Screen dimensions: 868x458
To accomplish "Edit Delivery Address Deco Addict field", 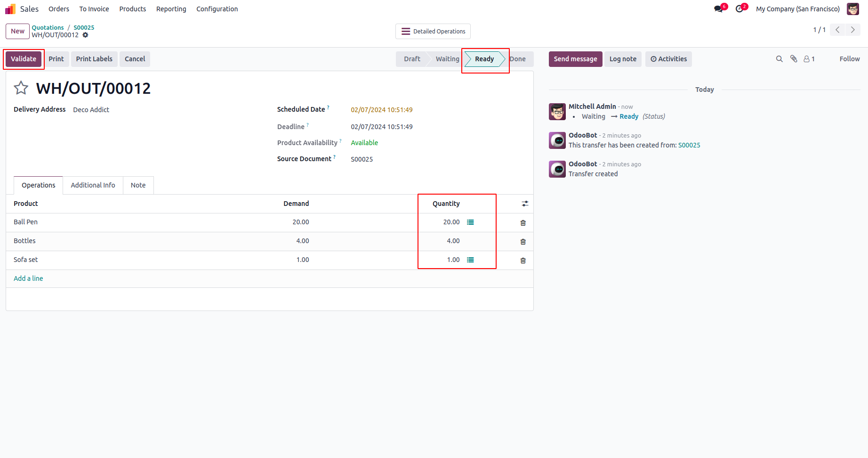I will (x=91, y=110).
